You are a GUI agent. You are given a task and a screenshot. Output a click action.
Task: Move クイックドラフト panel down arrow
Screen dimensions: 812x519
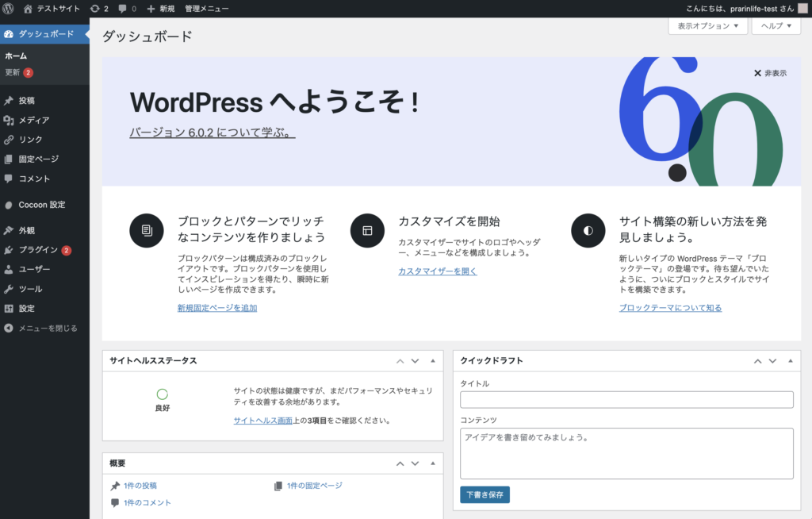click(x=772, y=361)
